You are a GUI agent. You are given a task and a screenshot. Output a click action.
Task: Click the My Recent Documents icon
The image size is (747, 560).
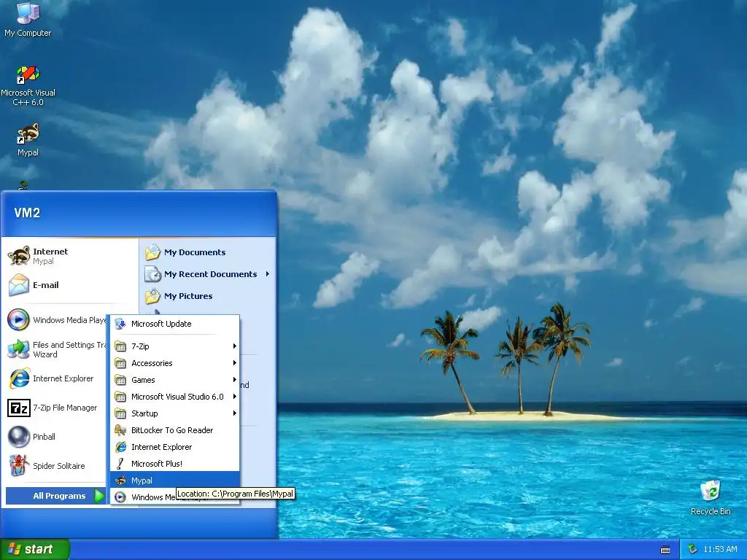point(153,274)
